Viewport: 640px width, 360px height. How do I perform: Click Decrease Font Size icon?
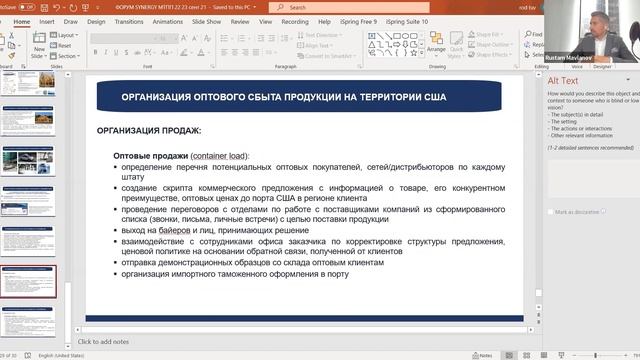click(195, 38)
